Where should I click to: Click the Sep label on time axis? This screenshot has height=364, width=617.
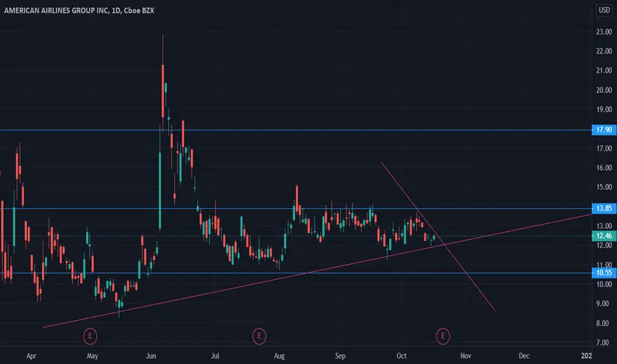point(340,356)
